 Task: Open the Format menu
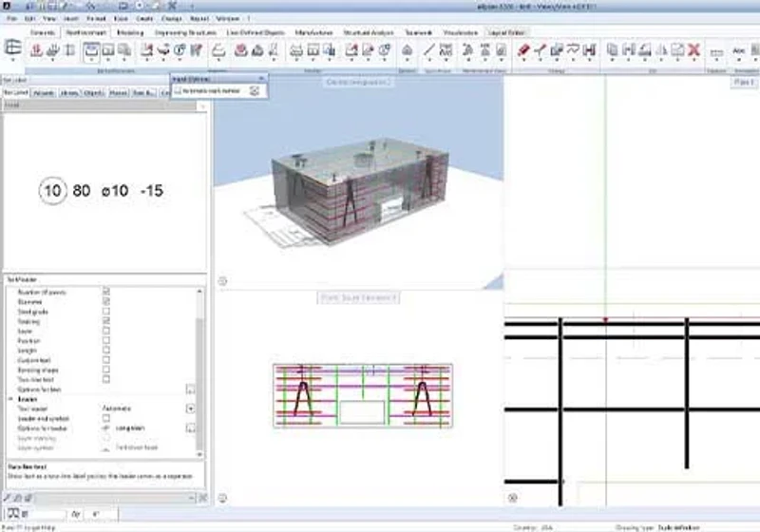click(x=96, y=18)
